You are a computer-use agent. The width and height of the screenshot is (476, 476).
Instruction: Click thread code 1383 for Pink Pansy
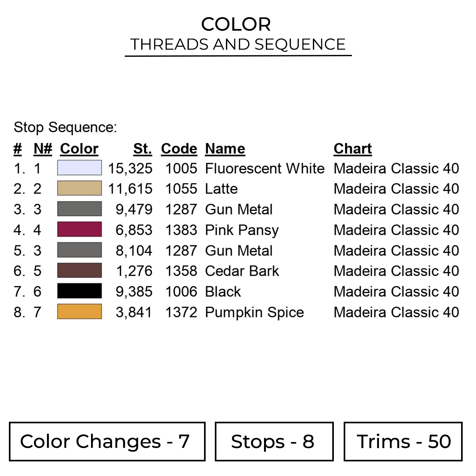[x=181, y=230]
